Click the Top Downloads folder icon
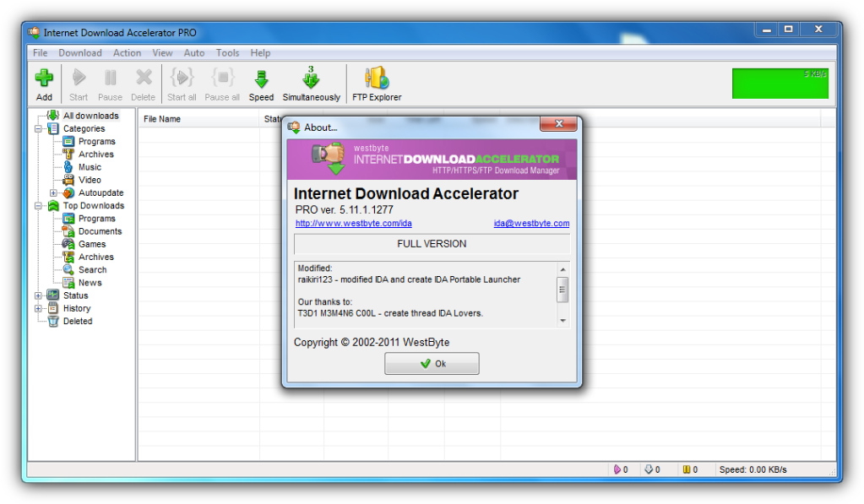864x504 pixels. [x=53, y=205]
